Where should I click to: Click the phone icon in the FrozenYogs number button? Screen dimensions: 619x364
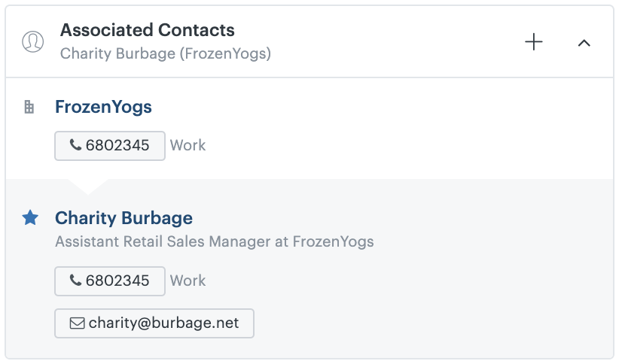tap(75, 144)
